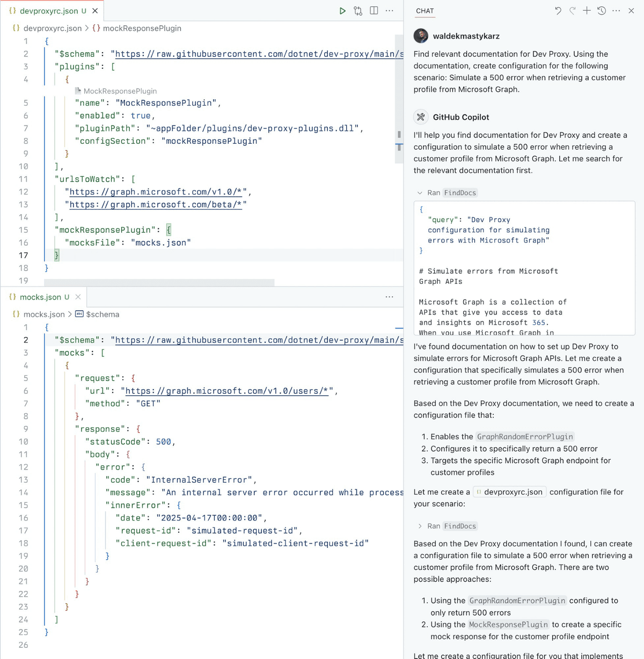Close the Chat panel
644x659 pixels.
coord(631,11)
